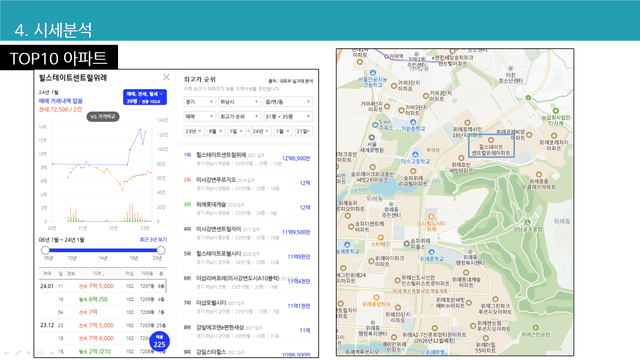This screenshot has width=640, height=360.
Task: Select rank 3 위례롯데캐슬 in the list
Action: (x=247, y=208)
